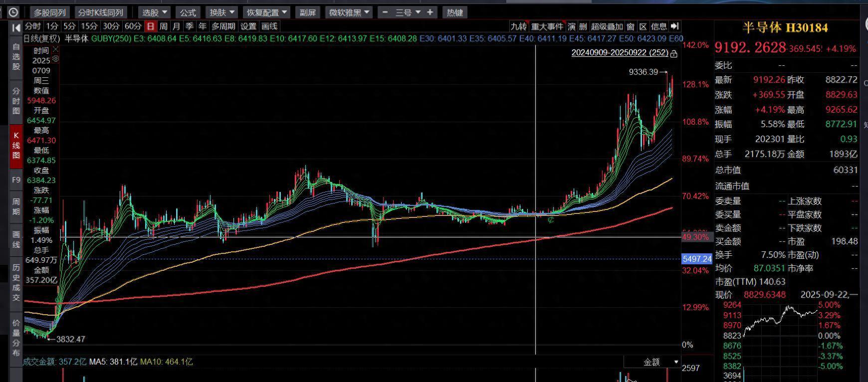Collapse right panel with arrow icon
The height and width of the screenshot is (382, 868).
click(x=675, y=26)
